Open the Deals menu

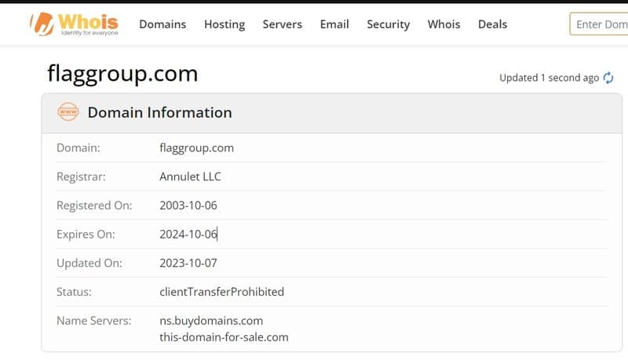(x=493, y=24)
